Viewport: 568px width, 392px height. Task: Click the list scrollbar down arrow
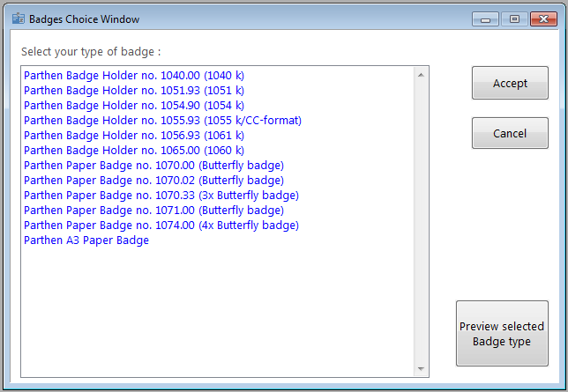click(x=421, y=369)
